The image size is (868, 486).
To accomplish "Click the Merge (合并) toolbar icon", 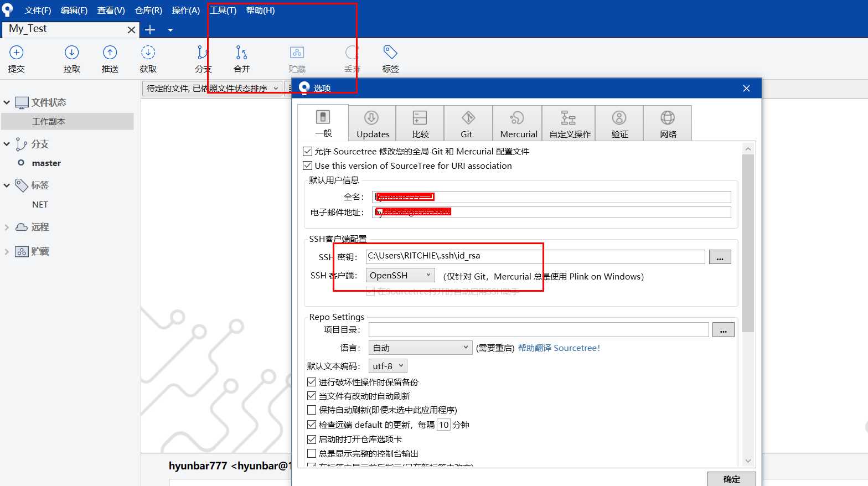I will (241, 53).
